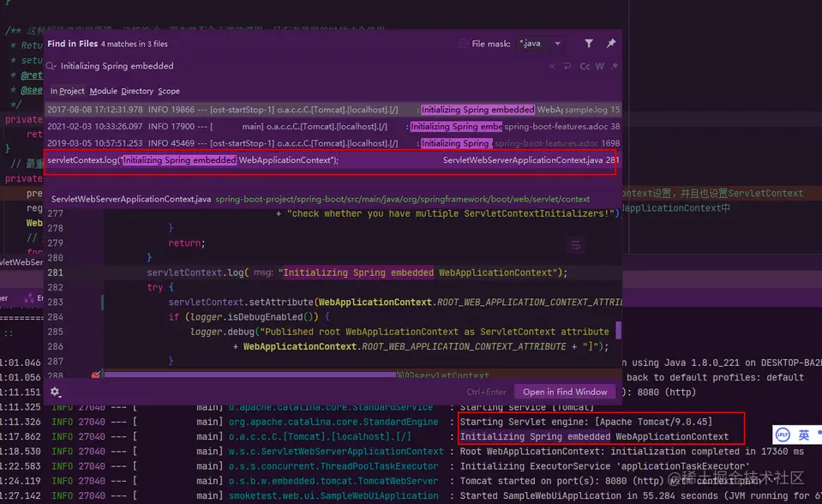This screenshot has height=504, width=822.
Task: Click 'try {' on preview line 282
Action: point(160,287)
